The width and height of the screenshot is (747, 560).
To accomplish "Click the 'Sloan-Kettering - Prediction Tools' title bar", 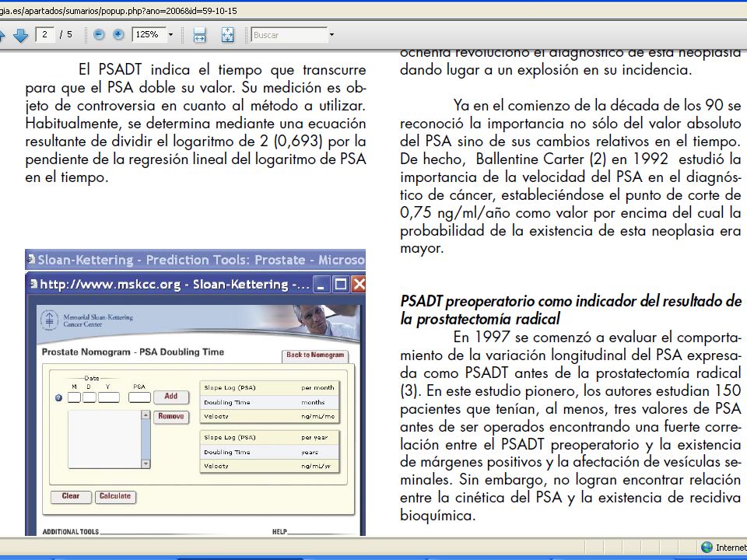I will [195, 260].
